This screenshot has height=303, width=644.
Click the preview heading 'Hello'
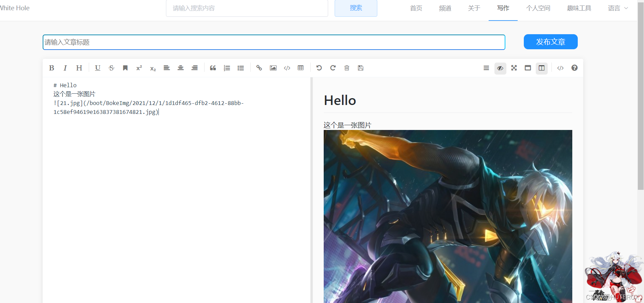pyautogui.click(x=340, y=101)
